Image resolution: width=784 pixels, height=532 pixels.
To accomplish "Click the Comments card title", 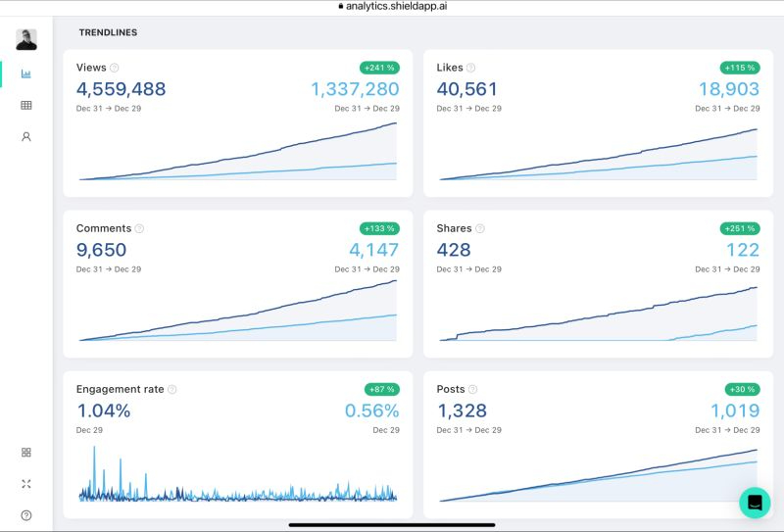I will click(104, 228).
